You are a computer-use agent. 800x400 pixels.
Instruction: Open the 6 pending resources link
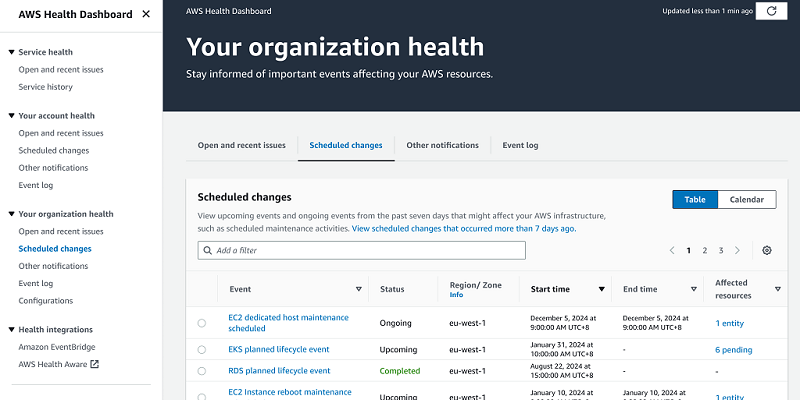pyautogui.click(x=734, y=349)
